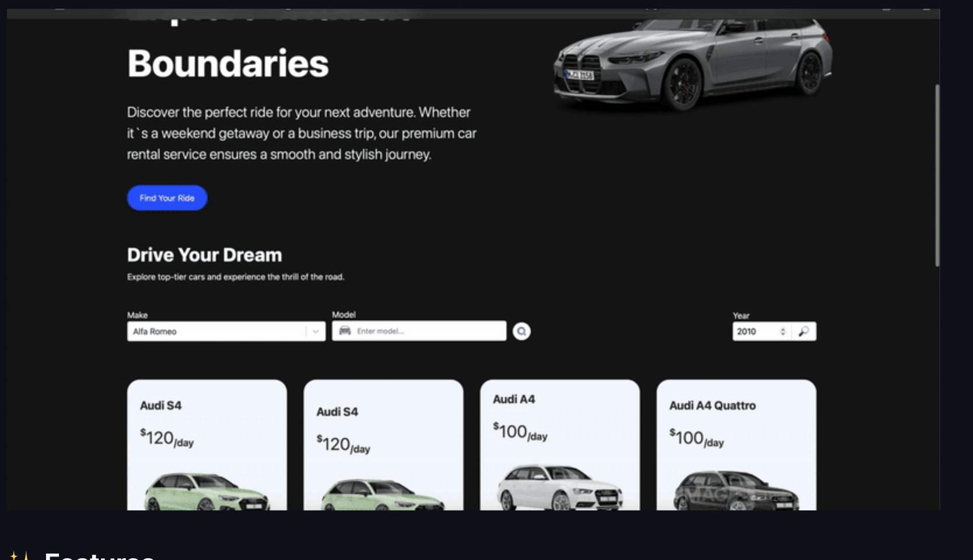973x560 pixels.
Task: Click the page's vertical scrollbar thumb
Action: coord(937,175)
